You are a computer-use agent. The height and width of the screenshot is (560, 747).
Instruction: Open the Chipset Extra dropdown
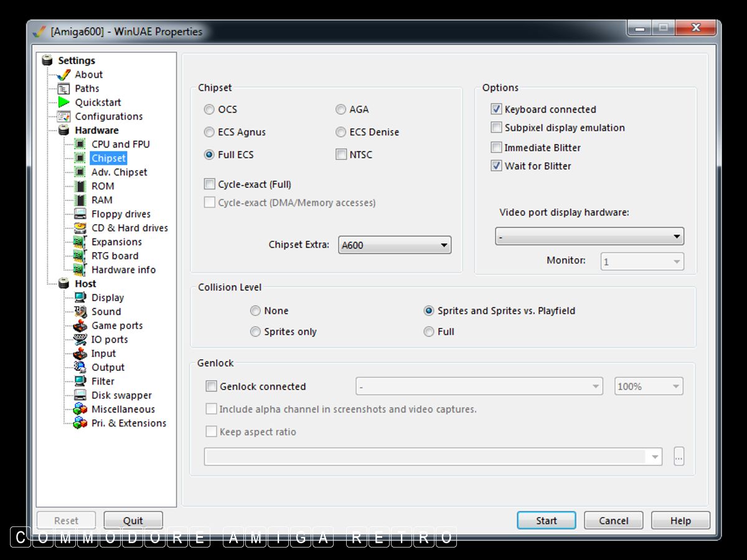(395, 245)
